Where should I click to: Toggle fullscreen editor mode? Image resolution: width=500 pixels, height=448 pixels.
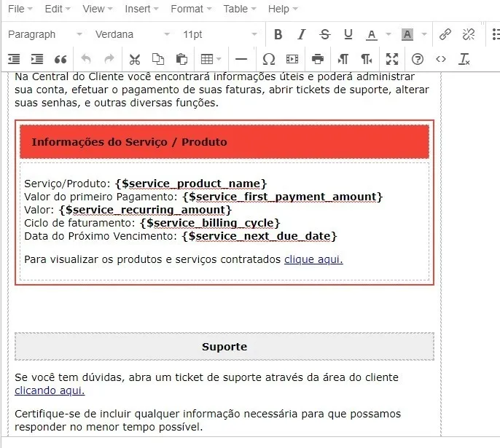392,59
